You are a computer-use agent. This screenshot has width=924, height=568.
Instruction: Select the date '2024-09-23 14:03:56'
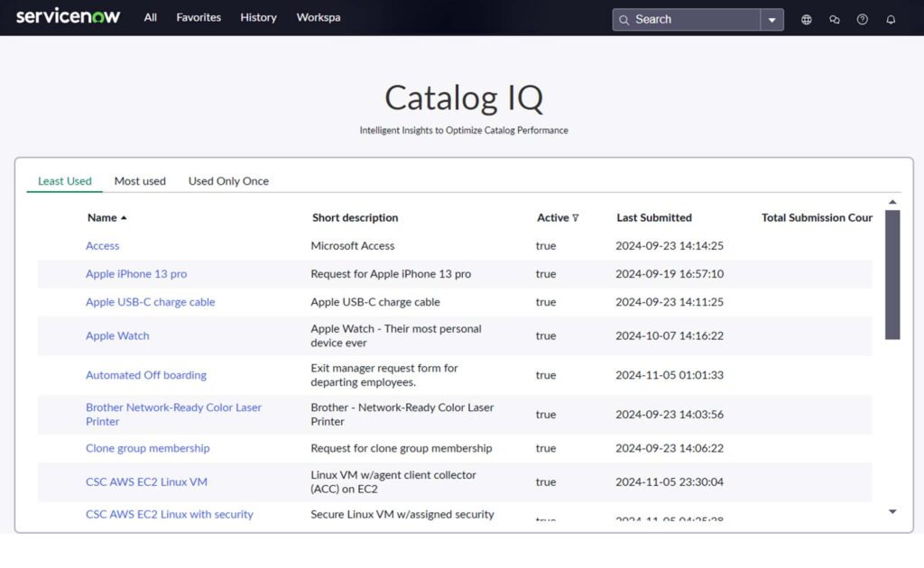point(670,415)
